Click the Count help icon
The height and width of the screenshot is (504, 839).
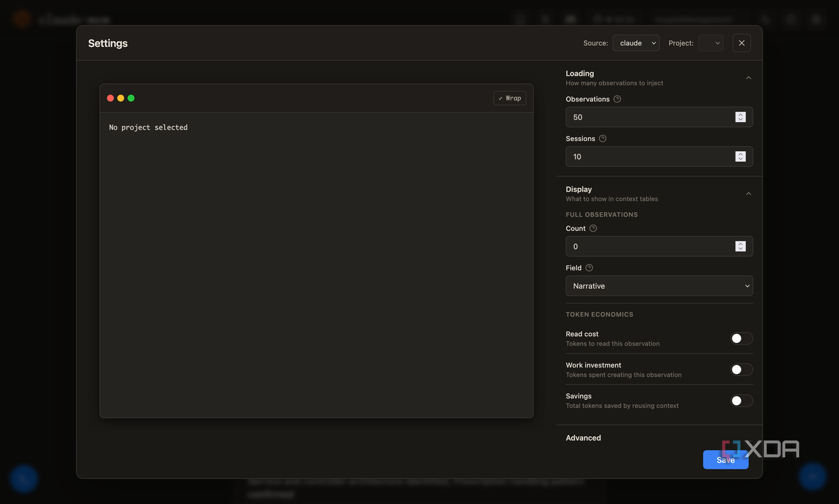pyautogui.click(x=593, y=229)
